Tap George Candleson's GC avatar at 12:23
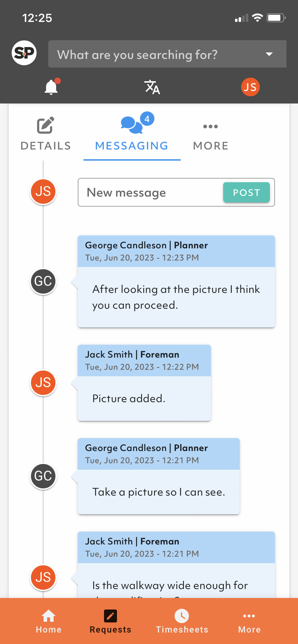 (x=43, y=281)
